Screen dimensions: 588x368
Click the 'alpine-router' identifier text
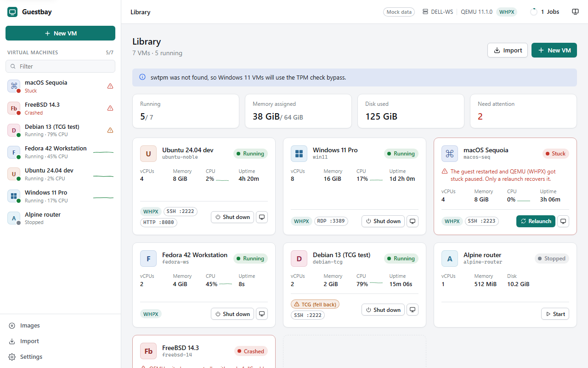tap(483, 262)
